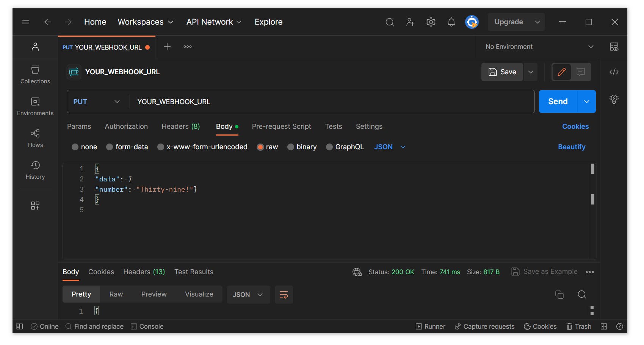This screenshot has height=345, width=644.
Task: Select the GraphQL body radio
Action: 329,147
